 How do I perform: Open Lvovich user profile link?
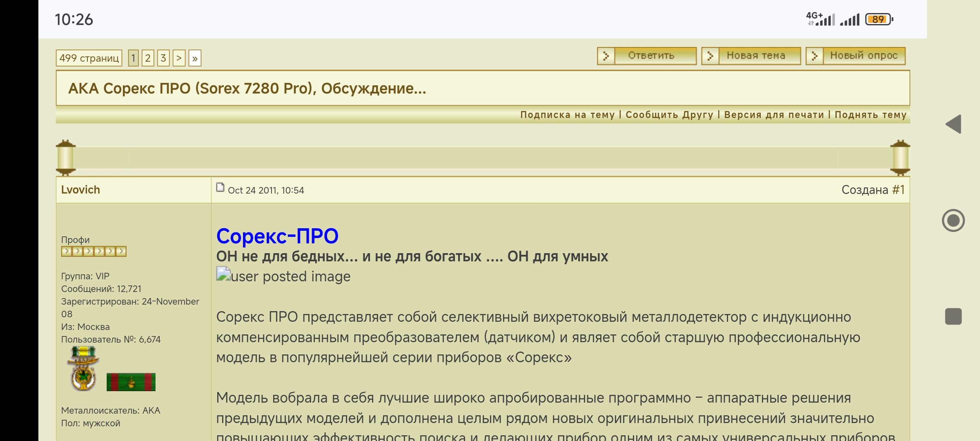click(x=80, y=190)
